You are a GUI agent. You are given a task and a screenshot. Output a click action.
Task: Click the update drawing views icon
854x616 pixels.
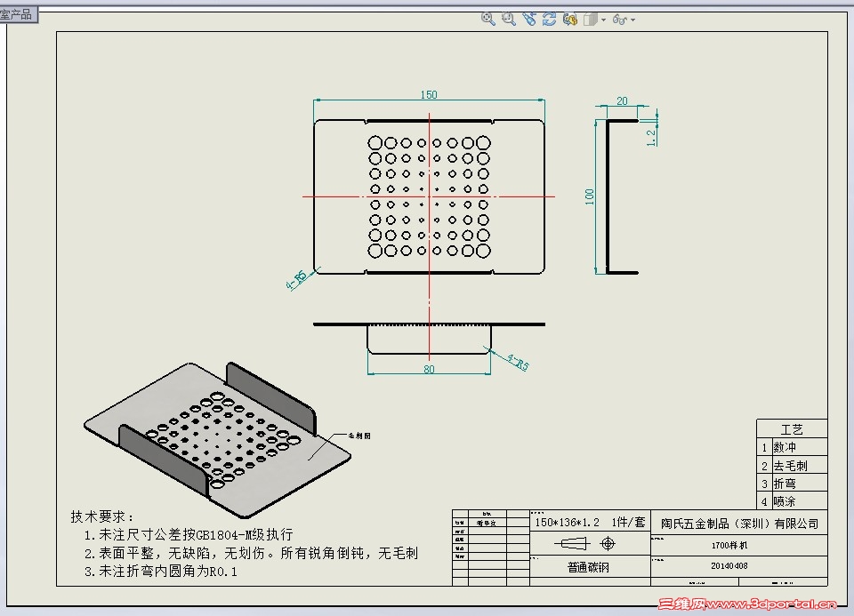[x=571, y=19]
